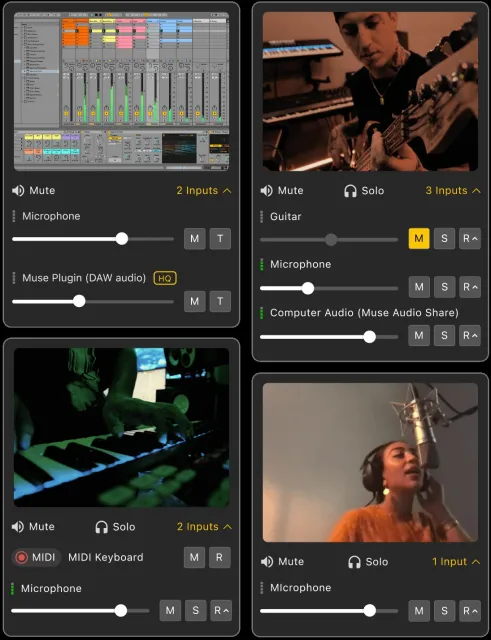Screen dimensions: 491x640
Task: Select the Ableton DAW screen share thumbnail
Action: coord(122,91)
